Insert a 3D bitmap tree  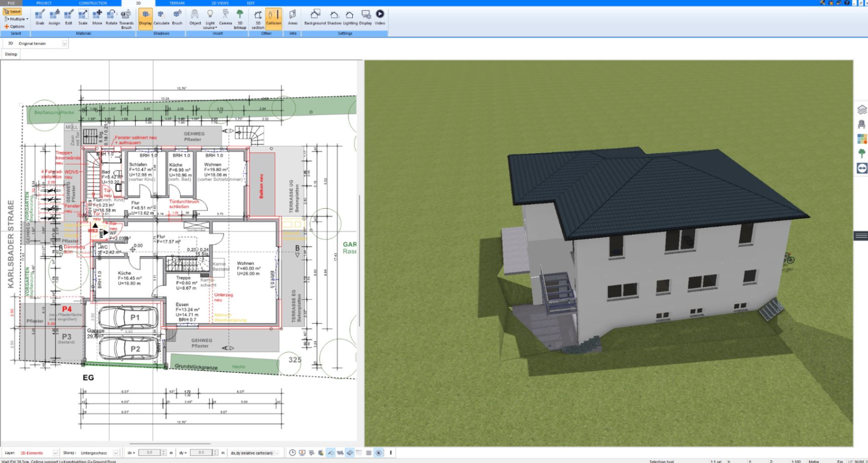tap(240, 19)
